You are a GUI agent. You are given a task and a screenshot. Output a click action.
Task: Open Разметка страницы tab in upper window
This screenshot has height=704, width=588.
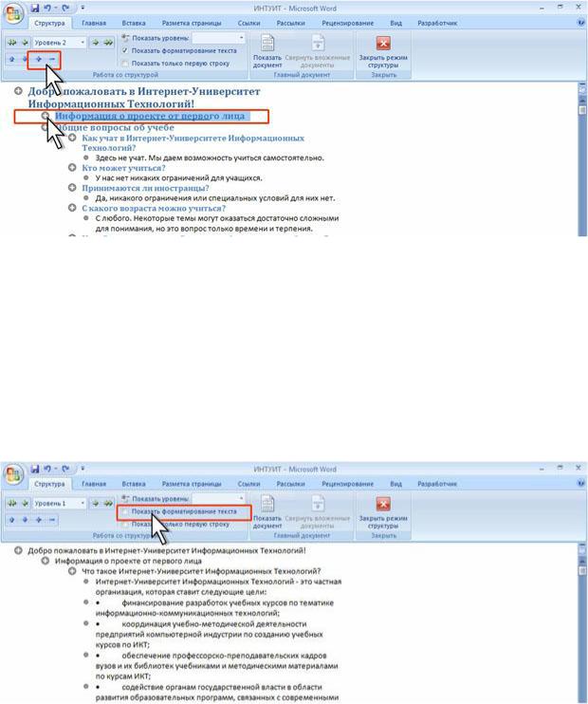click(192, 23)
